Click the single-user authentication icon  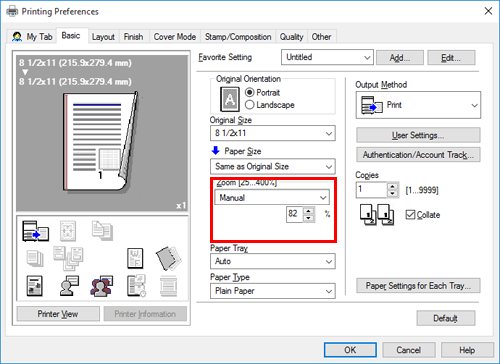click(x=69, y=286)
